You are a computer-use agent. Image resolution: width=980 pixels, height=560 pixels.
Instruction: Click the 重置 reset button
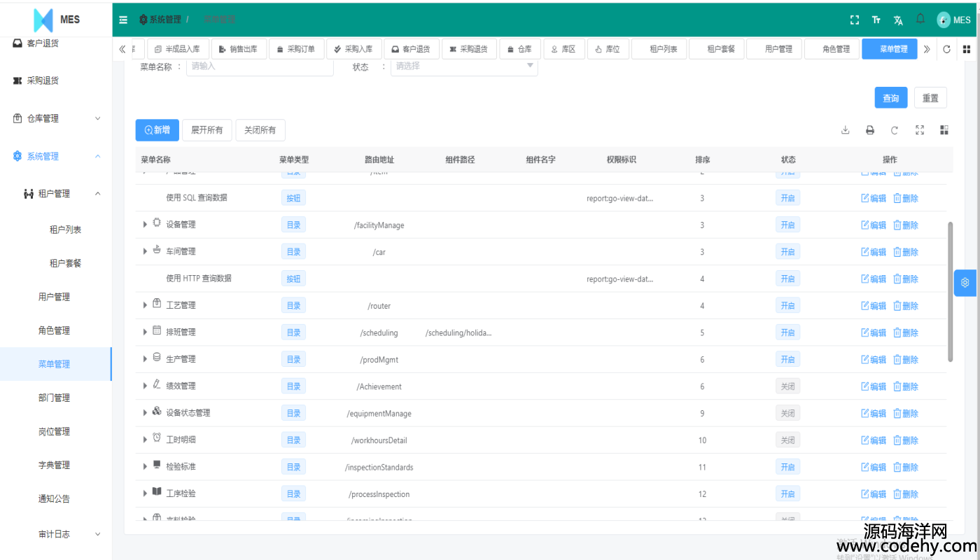coord(930,98)
